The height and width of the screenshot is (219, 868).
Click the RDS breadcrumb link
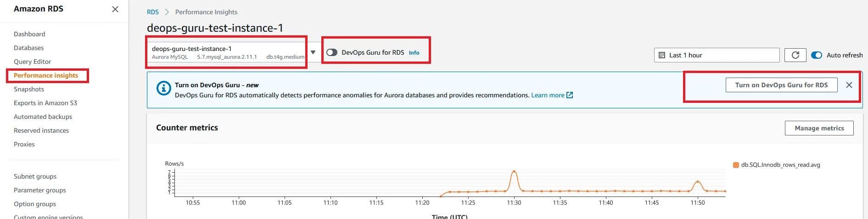click(153, 12)
